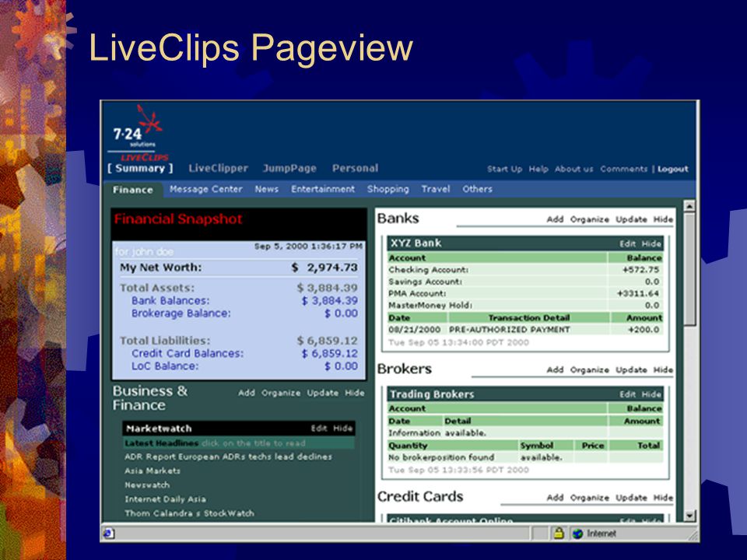Image resolution: width=747 pixels, height=560 pixels.
Task: Switch to the Others tab
Action: click(x=477, y=189)
